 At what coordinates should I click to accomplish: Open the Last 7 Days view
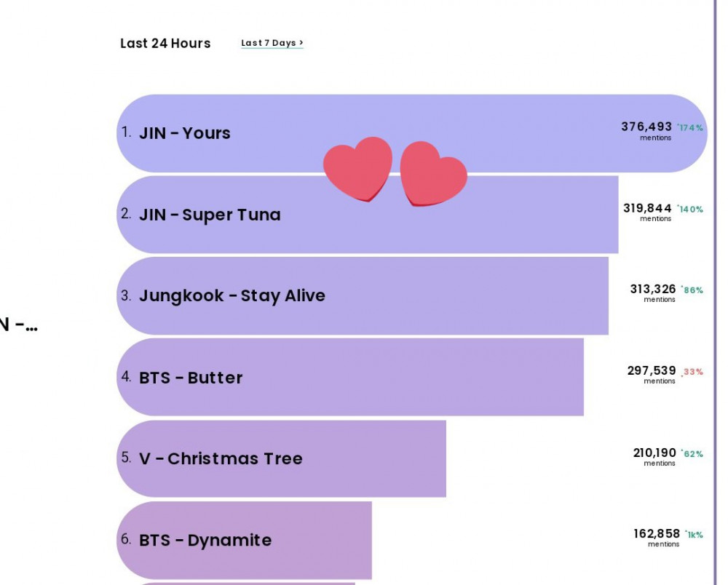272,43
